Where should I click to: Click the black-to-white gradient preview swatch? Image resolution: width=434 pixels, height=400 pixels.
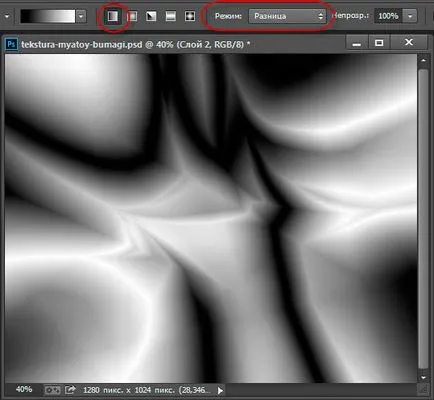tap(48, 16)
